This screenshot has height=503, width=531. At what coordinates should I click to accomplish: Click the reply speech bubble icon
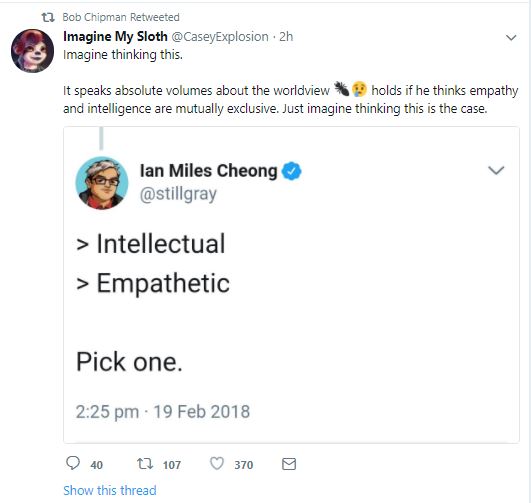(73, 463)
